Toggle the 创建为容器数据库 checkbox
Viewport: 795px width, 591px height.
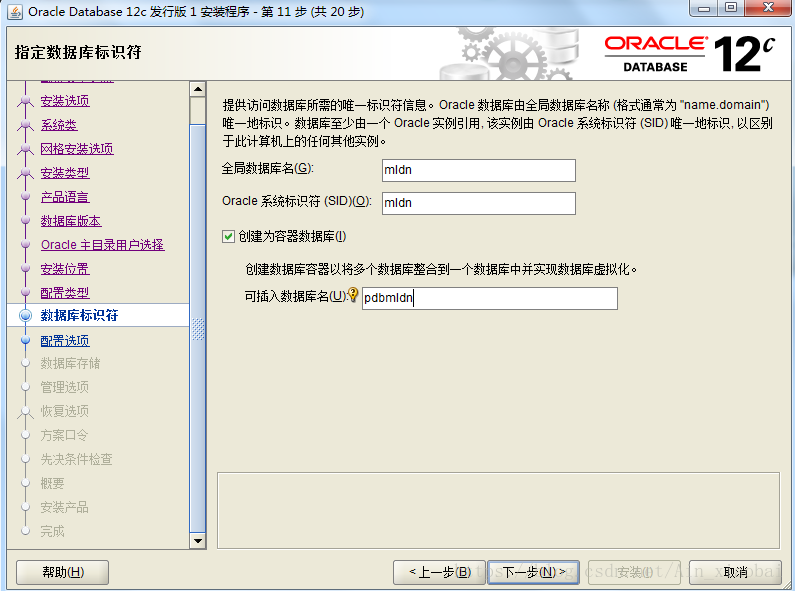(228, 237)
